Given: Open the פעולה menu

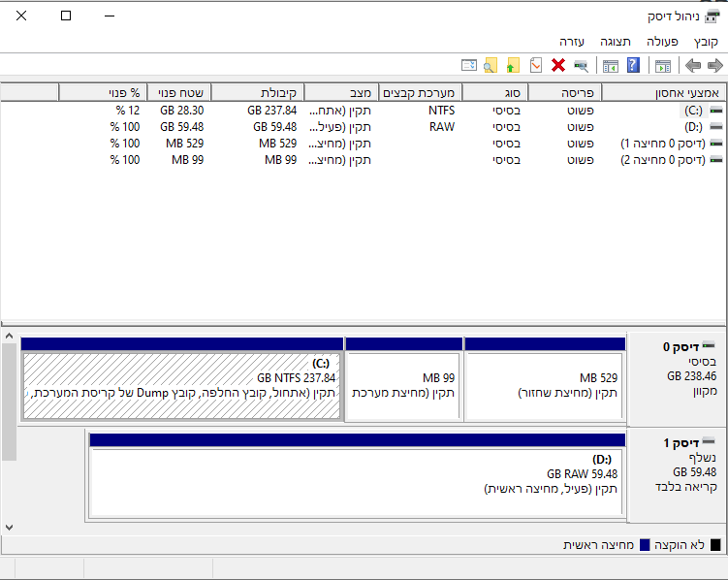Looking at the screenshot, I should pyautogui.click(x=662, y=42).
